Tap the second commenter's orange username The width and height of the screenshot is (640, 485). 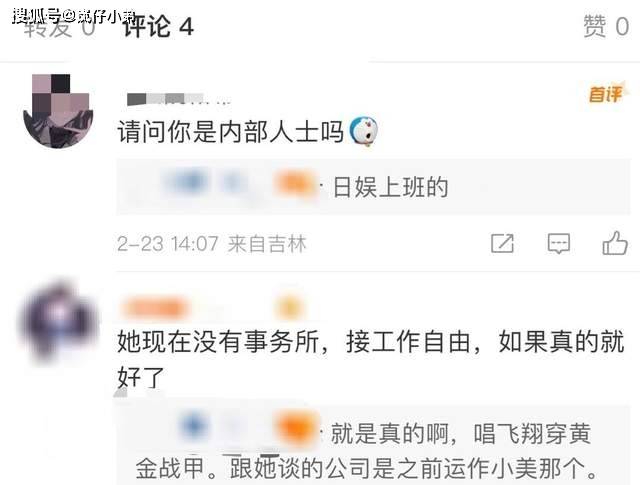(x=154, y=309)
